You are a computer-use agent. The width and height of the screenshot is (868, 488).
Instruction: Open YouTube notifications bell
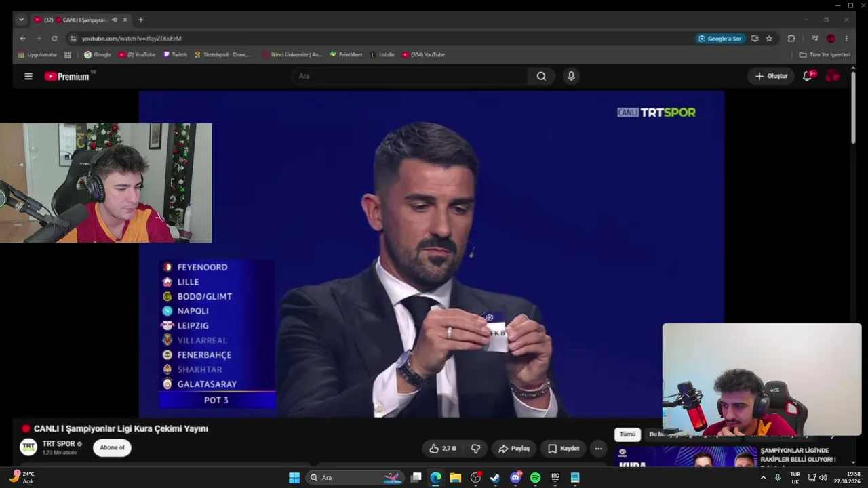click(807, 77)
